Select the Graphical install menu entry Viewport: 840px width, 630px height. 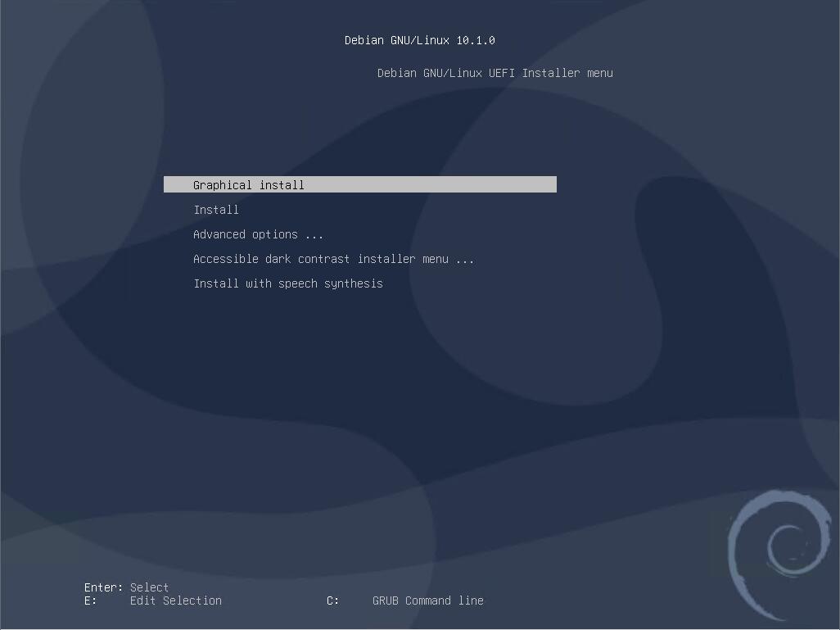248,185
